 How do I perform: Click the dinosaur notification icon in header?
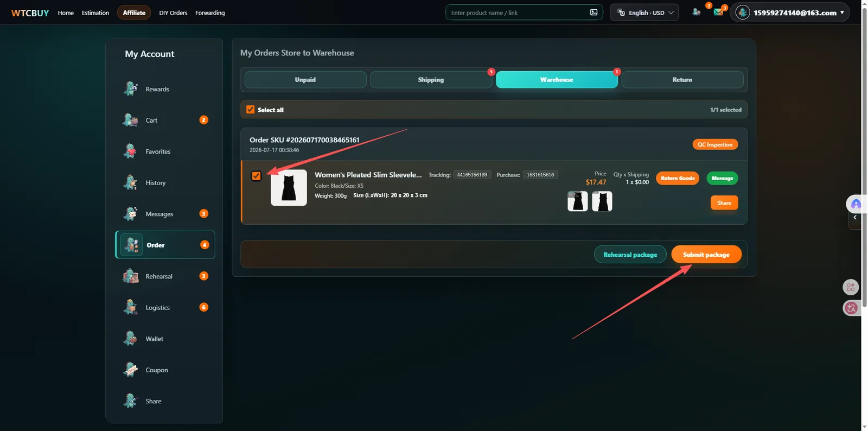click(696, 12)
